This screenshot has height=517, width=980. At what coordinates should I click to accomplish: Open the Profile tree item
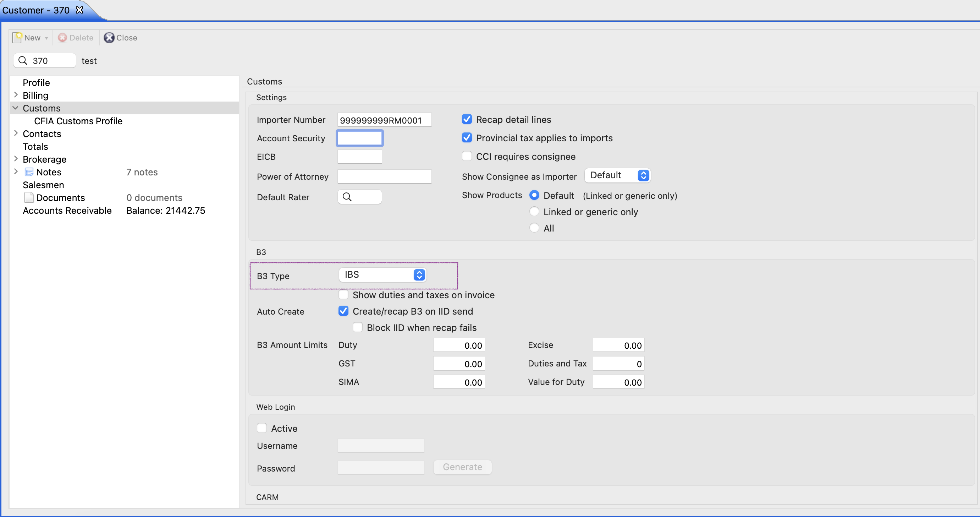pos(36,83)
